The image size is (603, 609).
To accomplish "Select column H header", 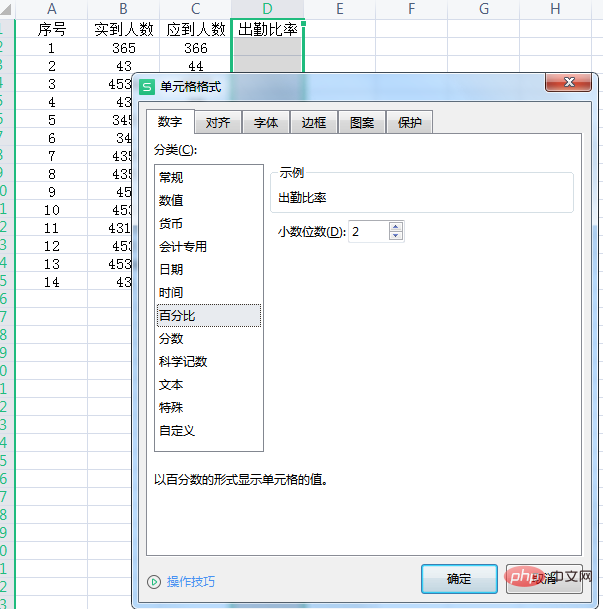I will (x=555, y=9).
